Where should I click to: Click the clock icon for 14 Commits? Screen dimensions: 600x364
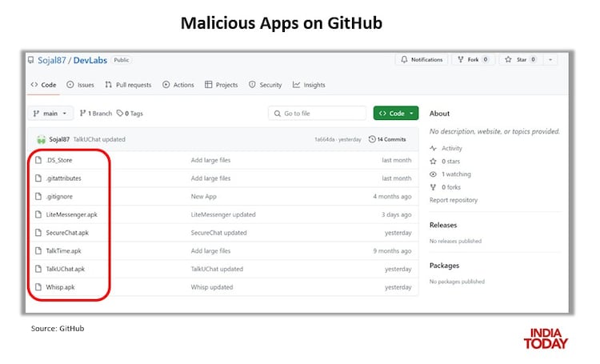click(373, 139)
